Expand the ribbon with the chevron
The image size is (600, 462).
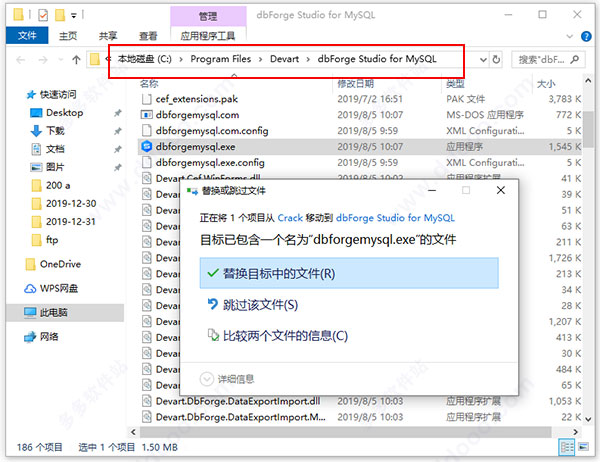[569, 36]
